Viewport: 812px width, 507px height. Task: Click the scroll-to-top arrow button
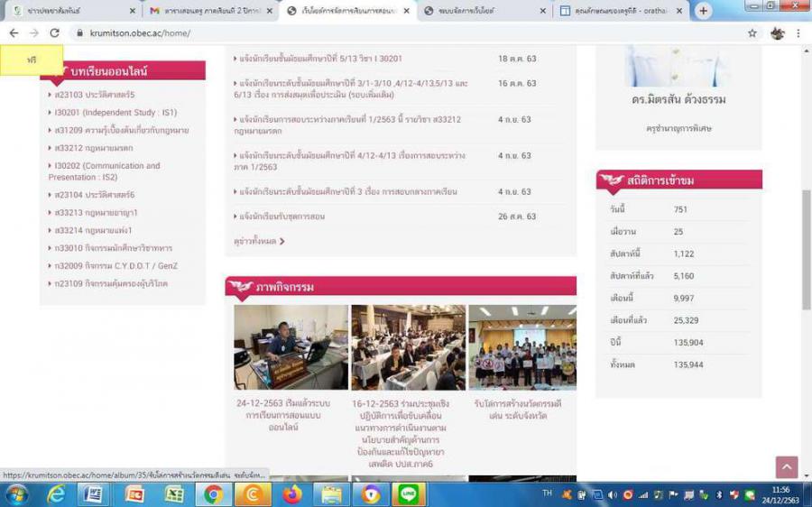tap(786, 466)
